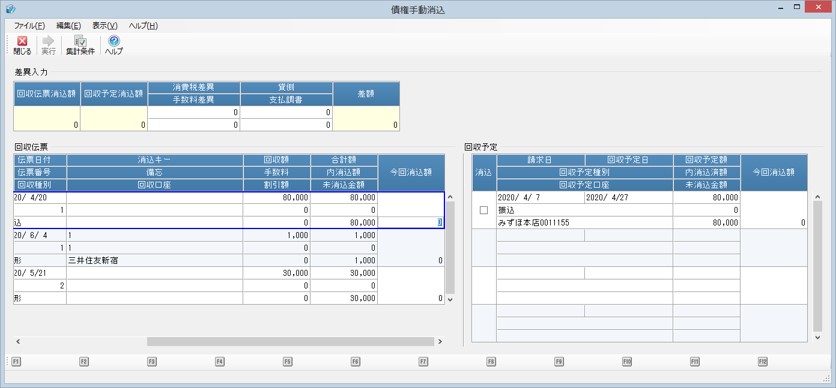
Task: Click the F5 function key indicator
Action: tap(287, 361)
